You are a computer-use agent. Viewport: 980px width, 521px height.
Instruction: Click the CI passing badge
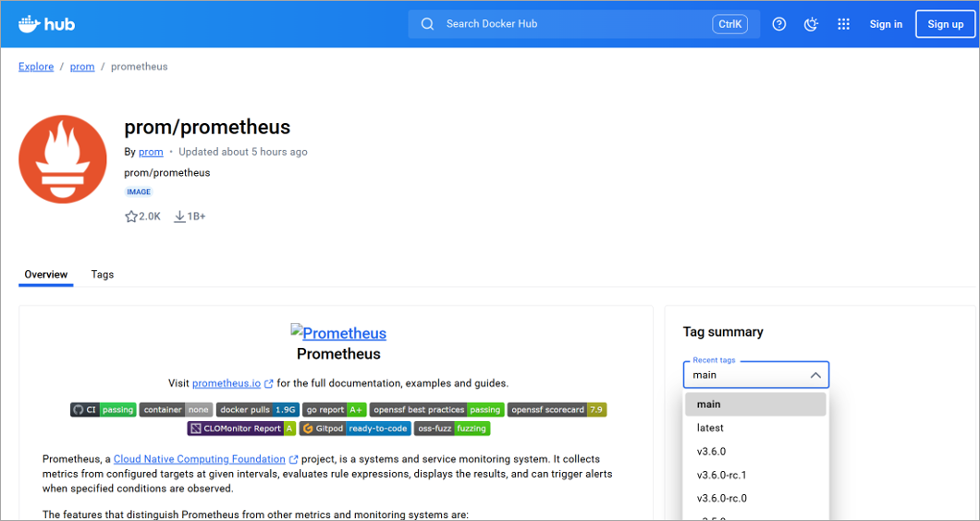pyautogui.click(x=104, y=410)
